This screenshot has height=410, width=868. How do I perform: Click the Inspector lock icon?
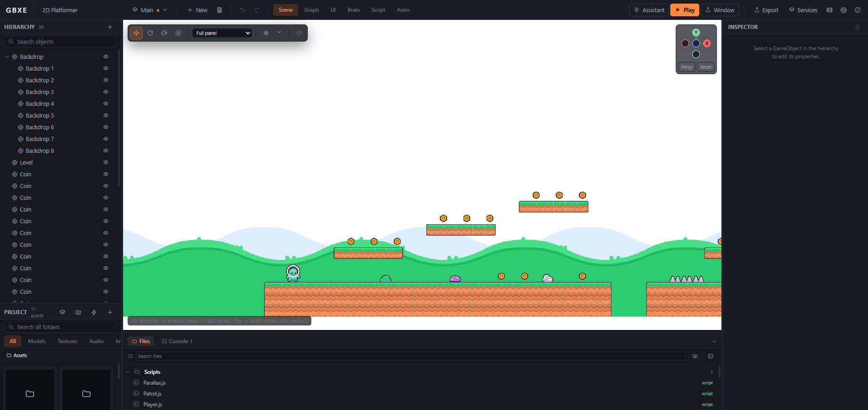tap(858, 27)
